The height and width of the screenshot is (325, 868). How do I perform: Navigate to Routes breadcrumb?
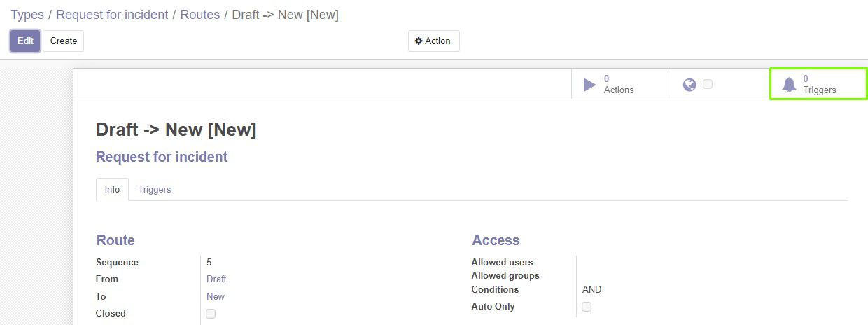pos(200,15)
